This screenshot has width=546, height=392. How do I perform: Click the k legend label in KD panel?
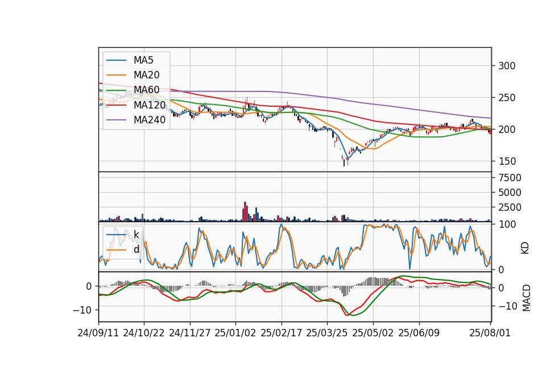coord(136,235)
